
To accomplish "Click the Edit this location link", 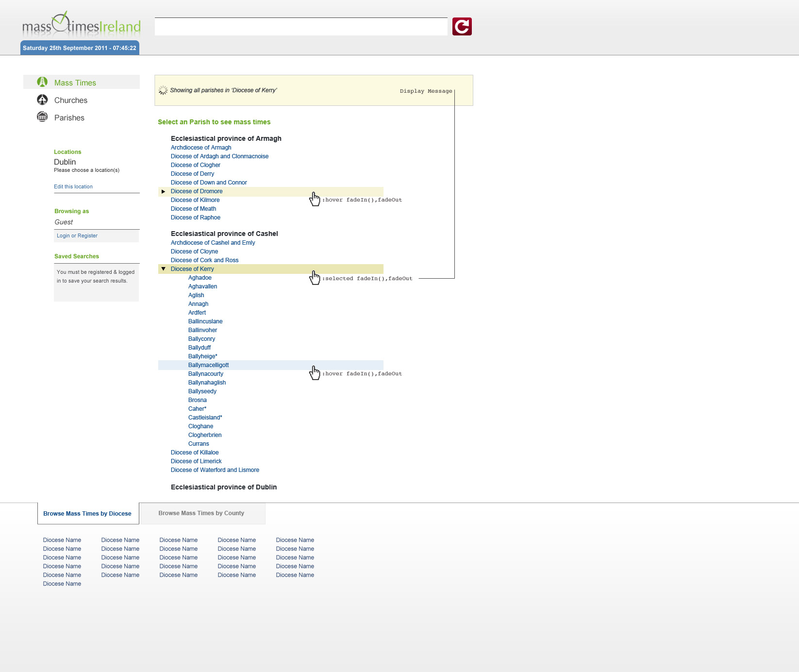I will [73, 186].
